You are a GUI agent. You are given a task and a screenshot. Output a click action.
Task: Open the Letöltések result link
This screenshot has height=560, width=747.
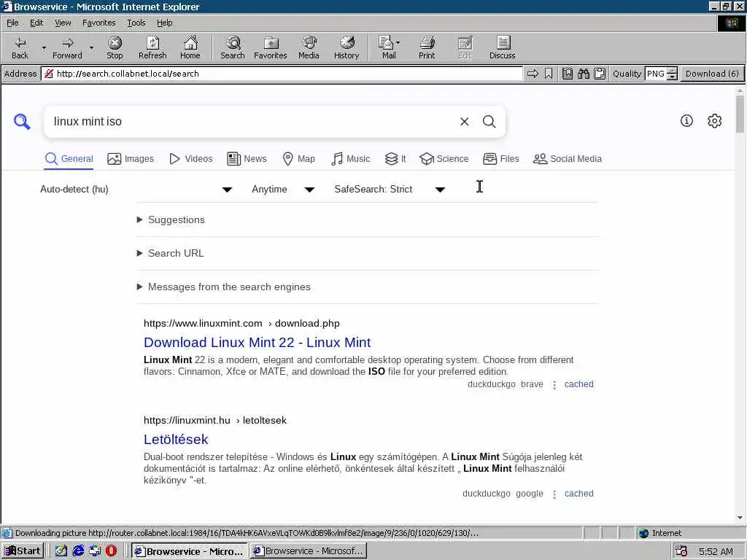coord(176,439)
